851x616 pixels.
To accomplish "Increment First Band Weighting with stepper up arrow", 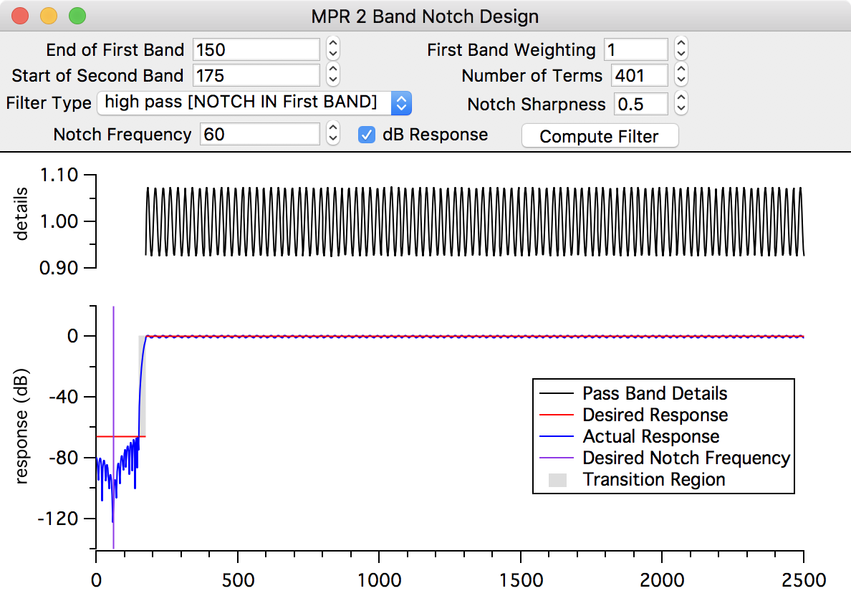I will pyautogui.click(x=681, y=45).
